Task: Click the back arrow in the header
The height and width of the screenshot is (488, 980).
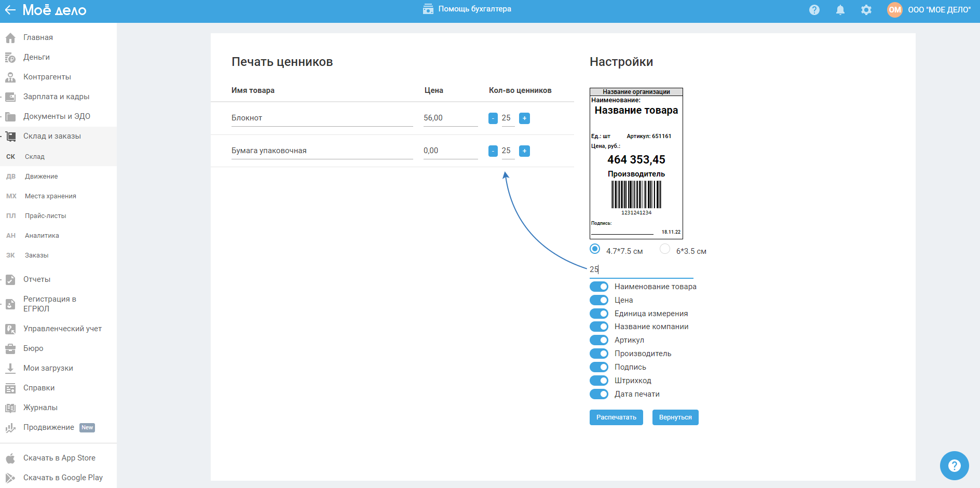Action: [10, 10]
